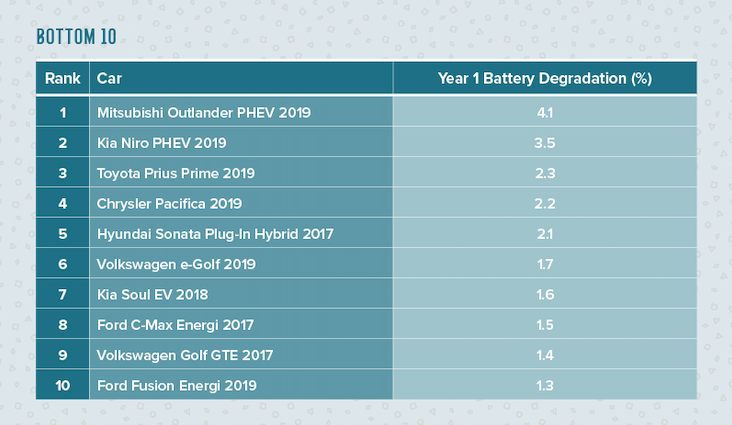Click 'Year 1 Battery Degradation (%)' header
Viewport: 732px width, 425px height.
[x=545, y=78]
